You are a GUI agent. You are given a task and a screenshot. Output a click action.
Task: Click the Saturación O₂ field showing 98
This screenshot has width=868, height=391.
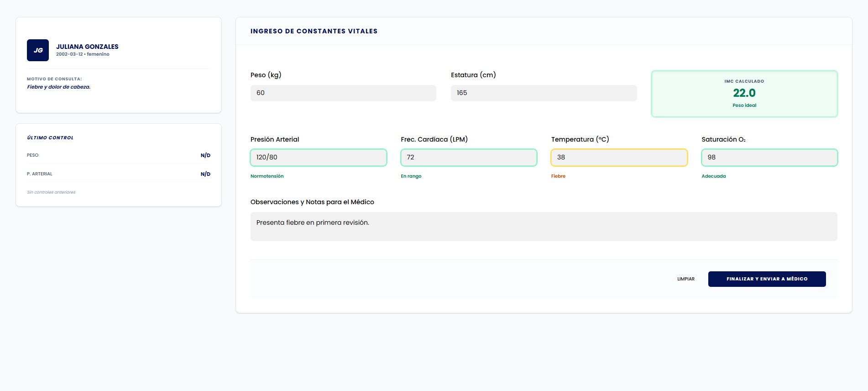pos(769,158)
